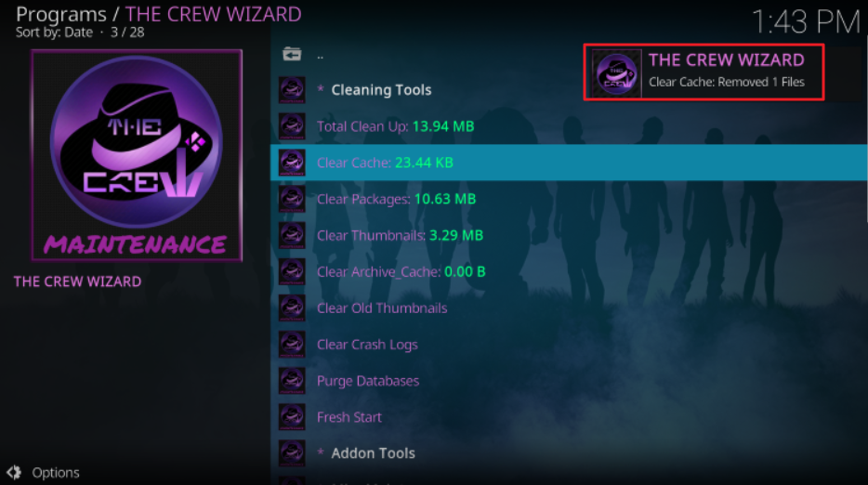Click the Options button label
The height and width of the screenshot is (485, 868).
pyautogui.click(x=56, y=472)
